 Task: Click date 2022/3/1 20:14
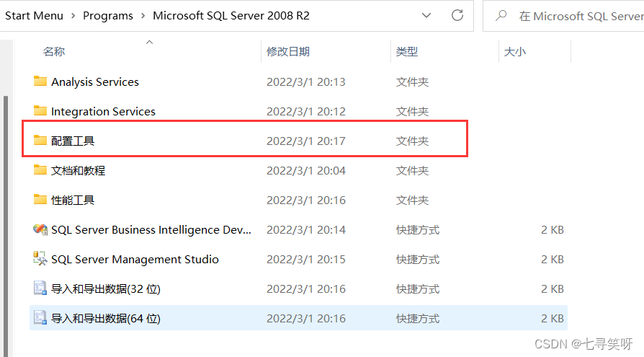point(306,229)
